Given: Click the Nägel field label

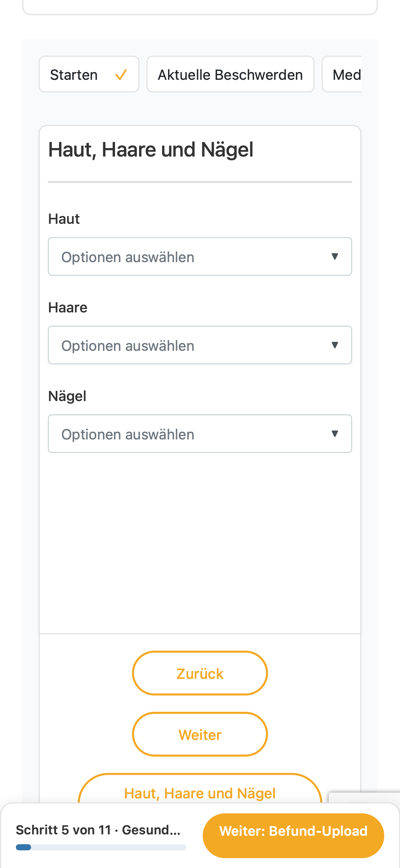Looking at the screenshot, I should click(67, 396).
